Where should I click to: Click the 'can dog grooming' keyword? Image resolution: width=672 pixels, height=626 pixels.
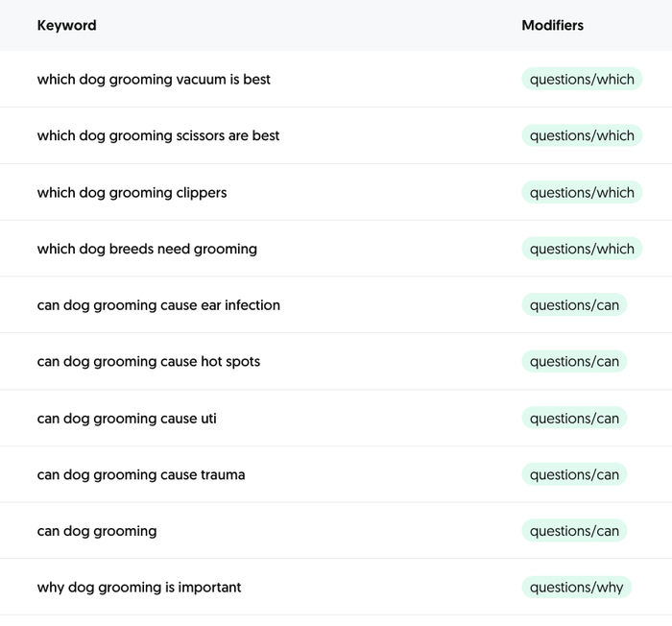[97, 531]
